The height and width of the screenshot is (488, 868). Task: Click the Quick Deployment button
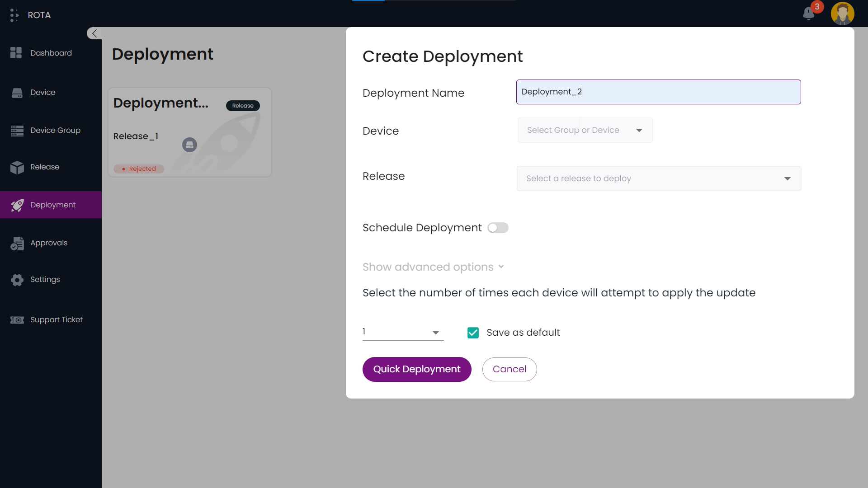tap(416, 369)
